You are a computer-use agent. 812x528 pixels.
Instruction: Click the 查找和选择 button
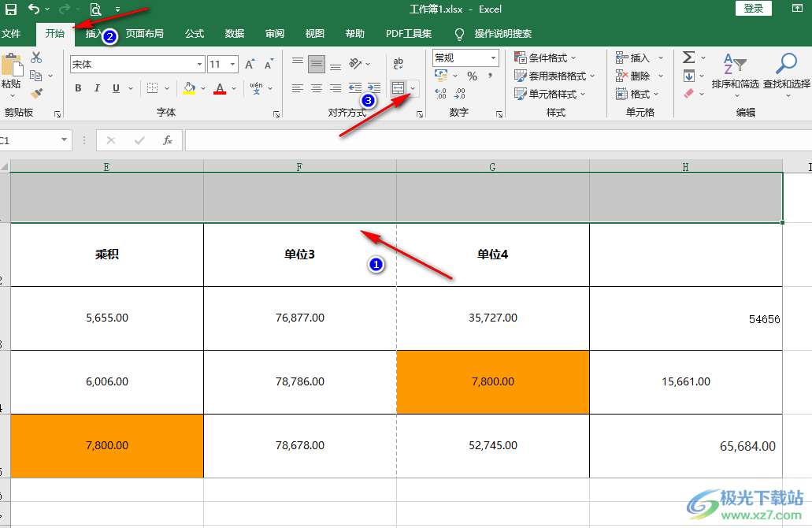coord(787,74)
